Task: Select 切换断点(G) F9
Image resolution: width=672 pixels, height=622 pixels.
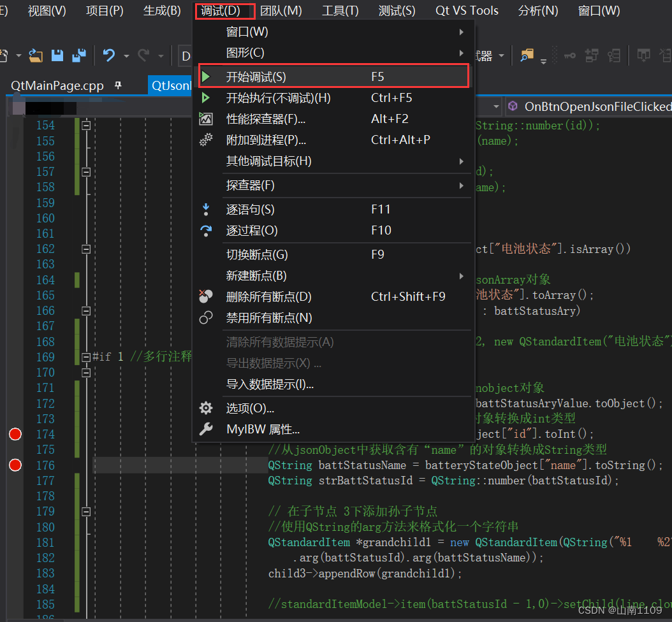Action: (x=335, y=254)
